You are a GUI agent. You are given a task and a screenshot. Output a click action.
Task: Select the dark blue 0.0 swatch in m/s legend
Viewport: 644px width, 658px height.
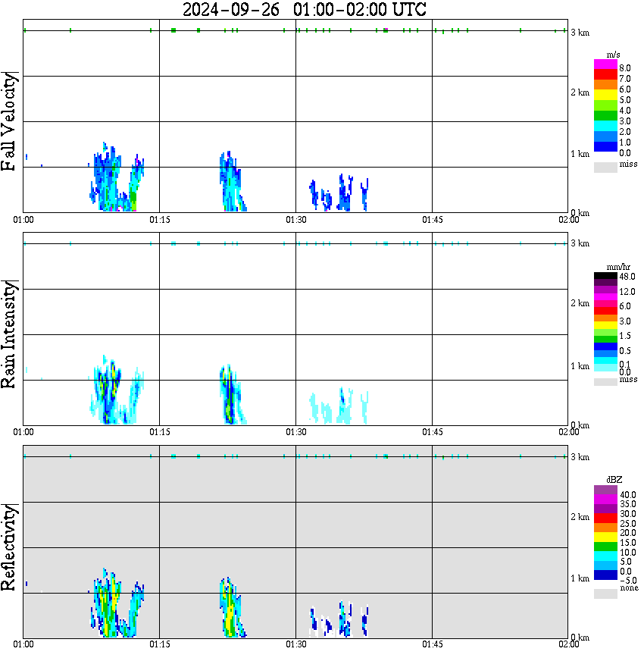click(605, 147)
